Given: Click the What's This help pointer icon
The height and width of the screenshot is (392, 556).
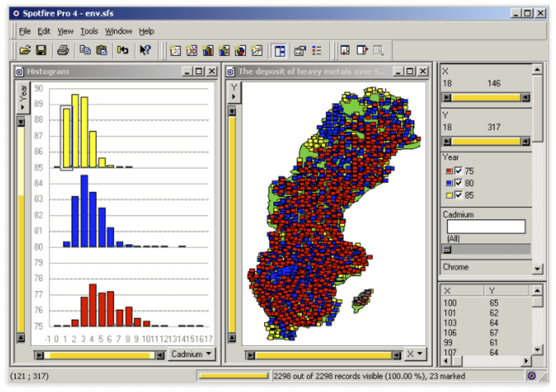Looking at the screenshot, I should (145, 51).
